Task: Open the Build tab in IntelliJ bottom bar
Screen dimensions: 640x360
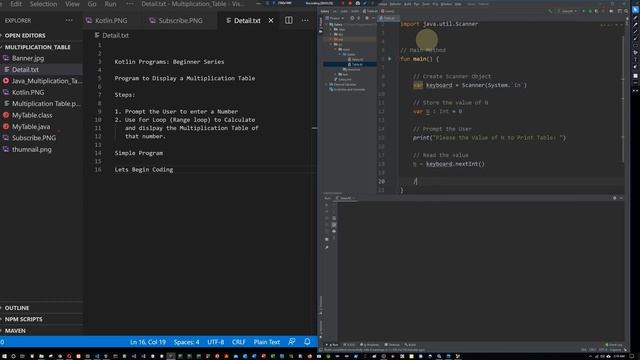Action: point(410,345)
